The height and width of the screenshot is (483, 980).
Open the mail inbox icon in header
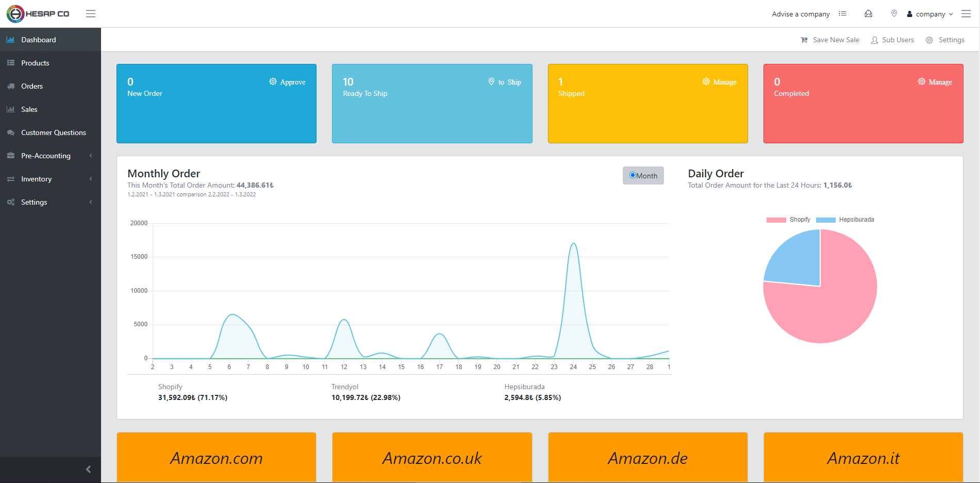tap(869, 14)
